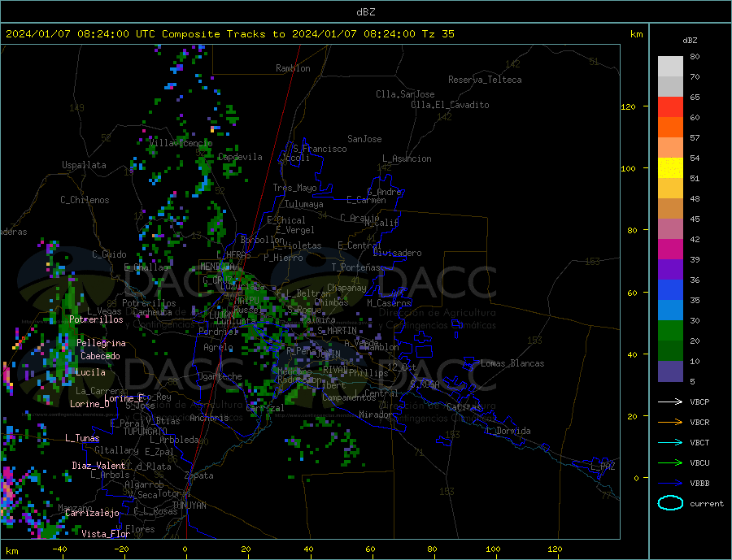Click the Vista_Flor label
This screenshot has width=732, height=560.
[106, 534]
